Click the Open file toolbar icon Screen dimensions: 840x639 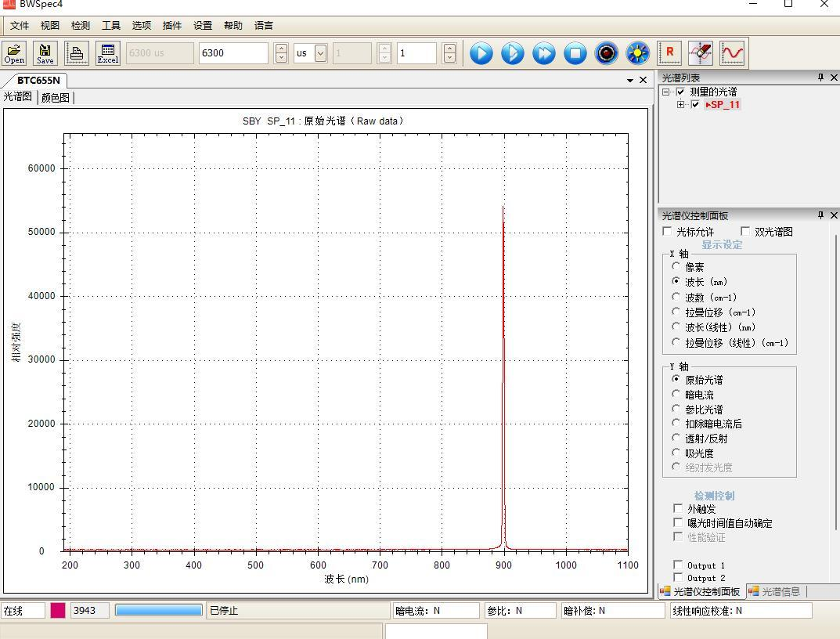[14, 53]
